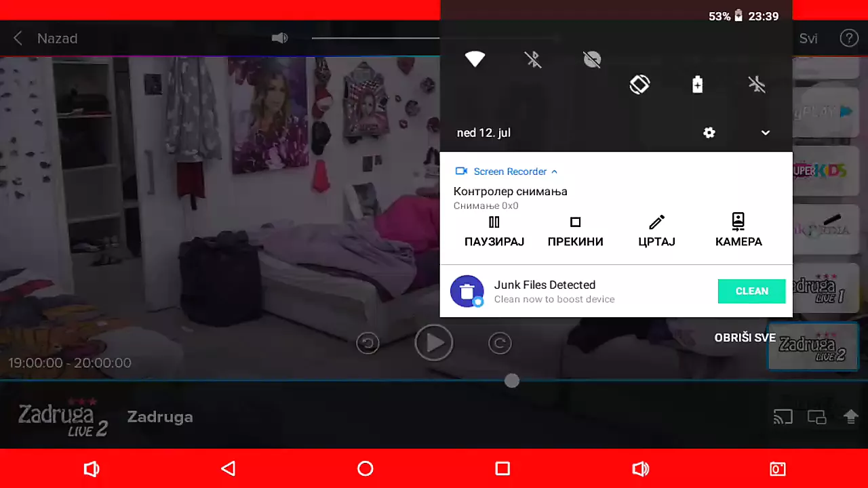Tap the Junk Files trash icon
Image resolution: width=868 pixels, height=488 pixels.
pos(467,291)
